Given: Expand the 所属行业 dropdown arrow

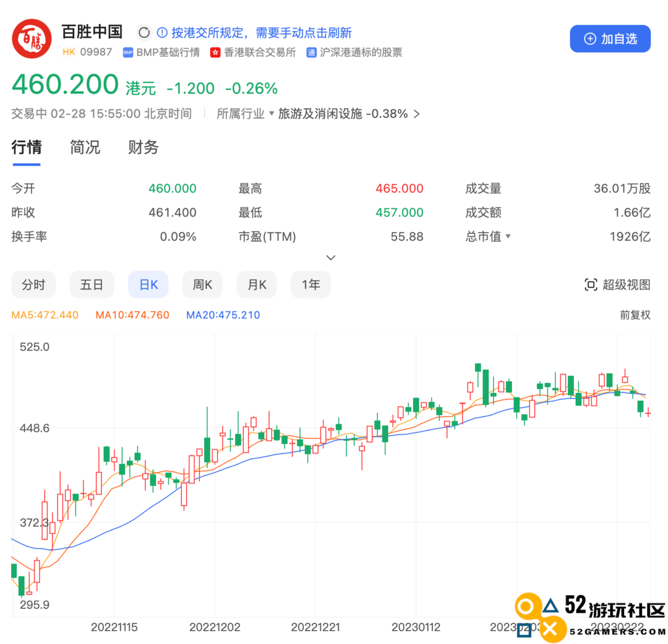Looking at the screenshot, I should pos(272,114).
